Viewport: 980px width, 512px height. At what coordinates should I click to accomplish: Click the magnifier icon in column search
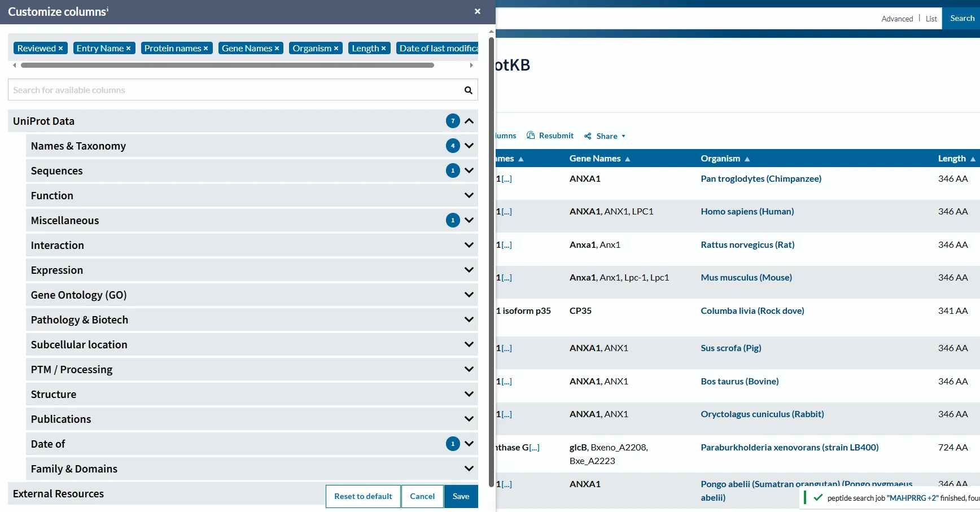pyautogui.click(x=468, y=90)
